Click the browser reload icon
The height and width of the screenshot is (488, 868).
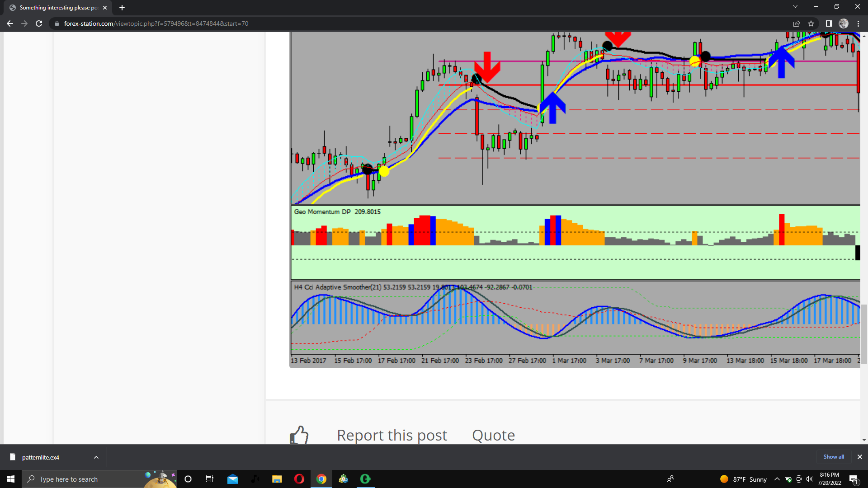point(39,23)
